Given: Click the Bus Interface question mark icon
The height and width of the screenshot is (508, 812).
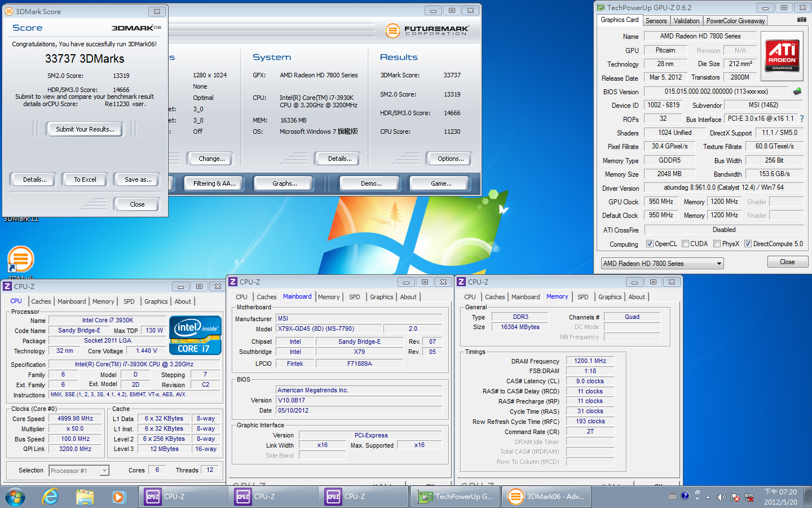Looking at the screenshot, I should [801, 119].
